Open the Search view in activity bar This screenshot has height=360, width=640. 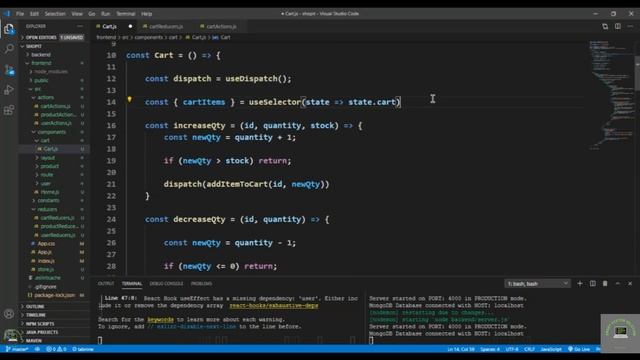(x=9, y=49)
